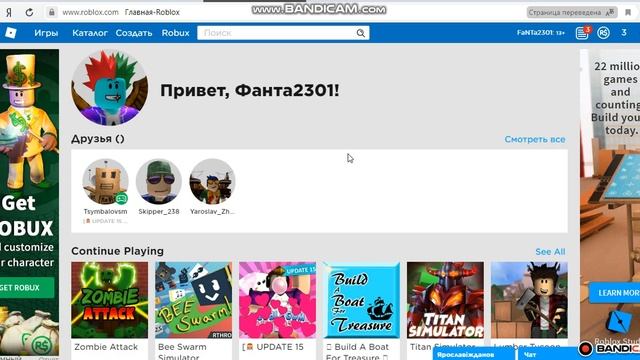The image size is (640, 360).
Task: Open the Ярославіжданов chat tab
Action: coord(473,355)
